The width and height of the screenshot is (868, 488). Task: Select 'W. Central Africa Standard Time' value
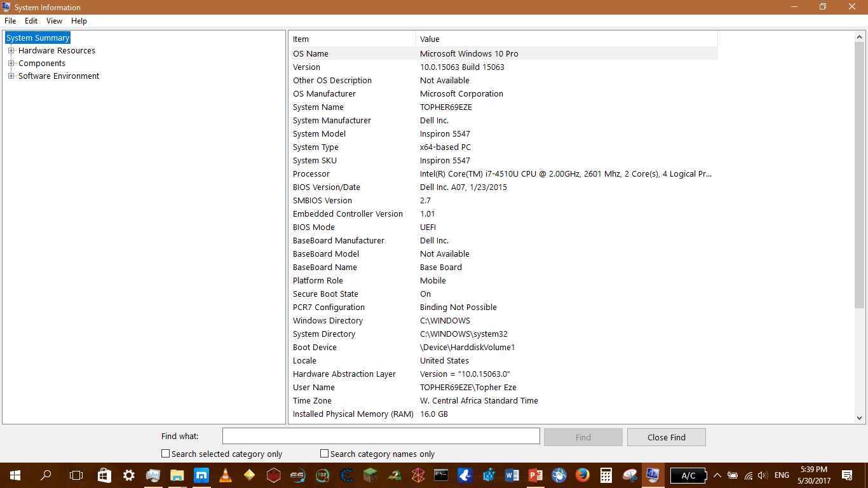coord(479,401)
